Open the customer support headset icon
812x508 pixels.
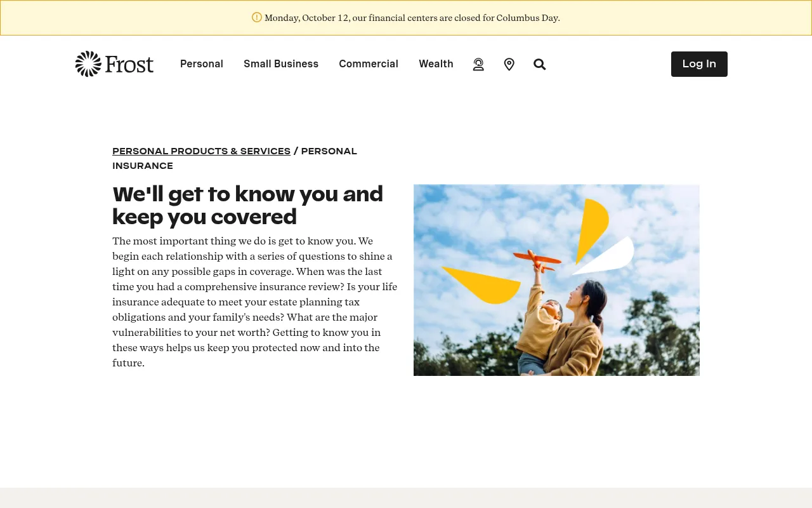(478, 64)
